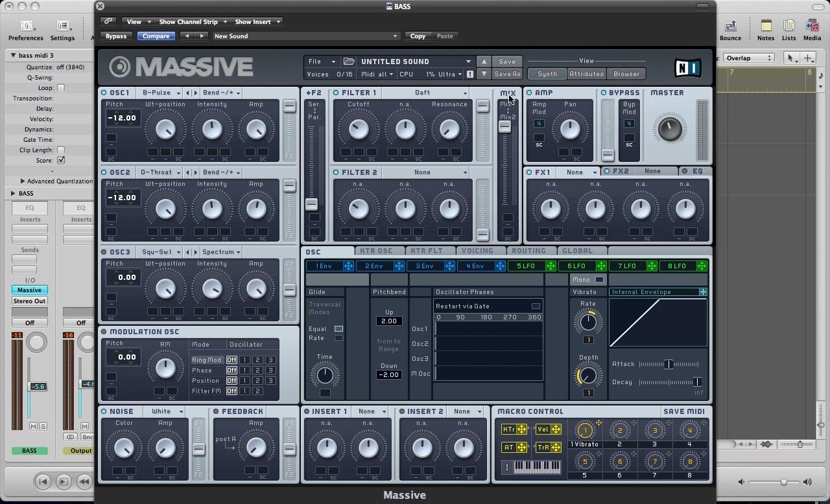Select the previous preset up arrow
The image size is (830, 504).
point(484,62)
